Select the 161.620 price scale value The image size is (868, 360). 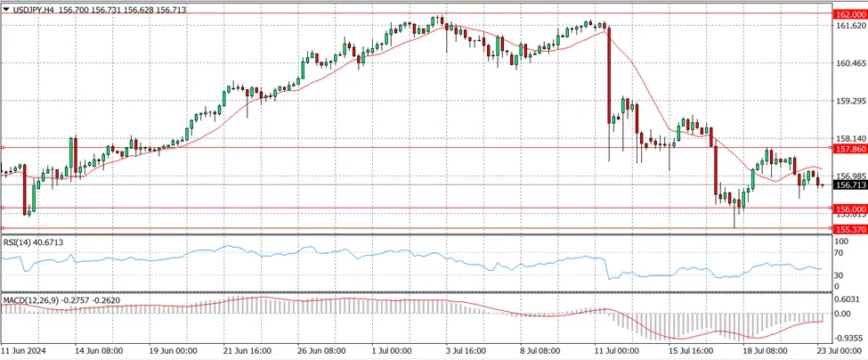[x=848, y=26]
